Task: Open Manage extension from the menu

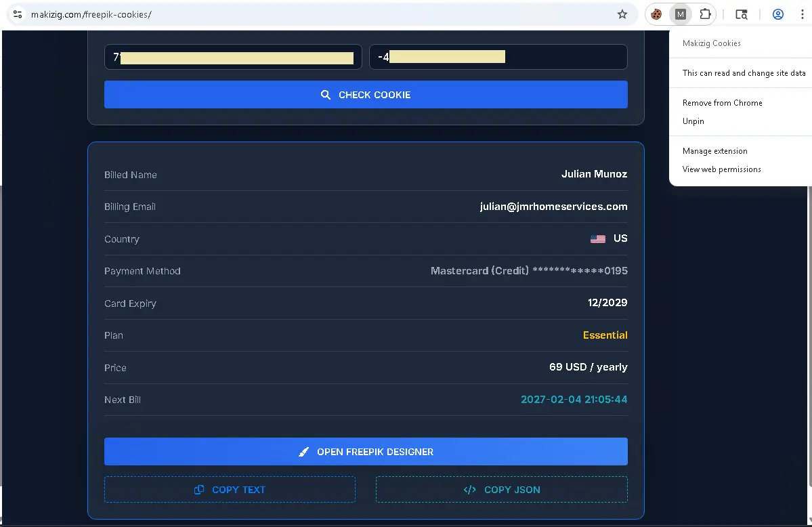Action: (x=714, y=151)
